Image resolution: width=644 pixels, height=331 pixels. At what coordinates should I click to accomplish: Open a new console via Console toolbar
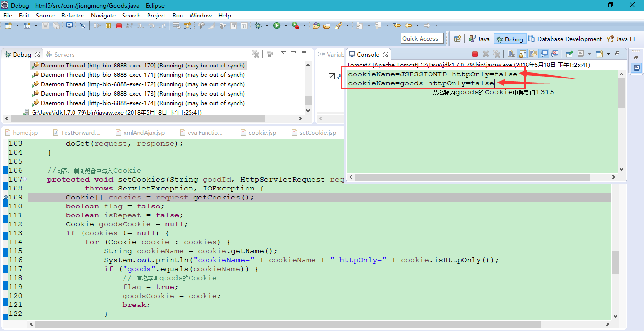tap(600, 54)
